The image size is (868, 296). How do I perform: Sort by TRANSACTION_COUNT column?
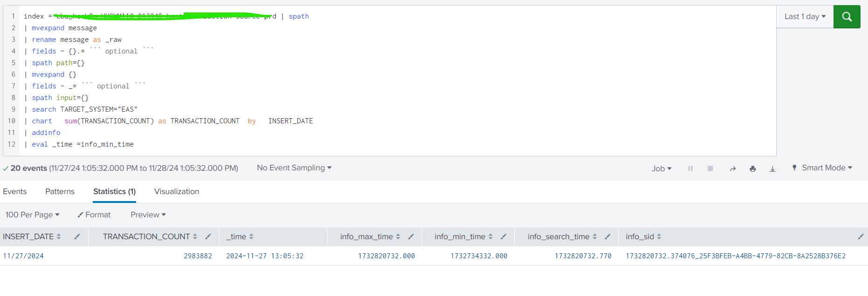(x=150, y=236)
